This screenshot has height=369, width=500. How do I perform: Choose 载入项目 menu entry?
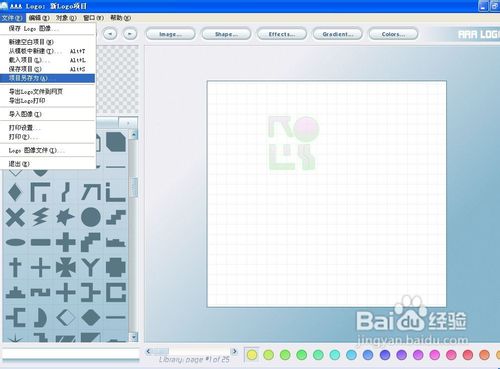pos(47,60)
